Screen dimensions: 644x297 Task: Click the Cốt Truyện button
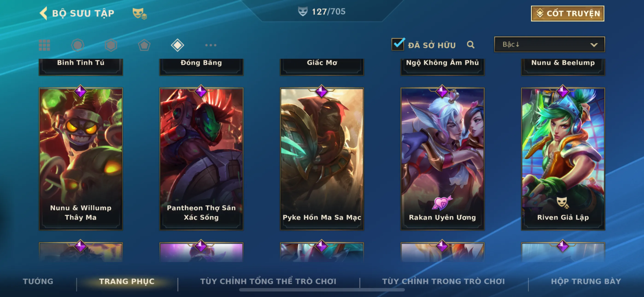point(568,14)
